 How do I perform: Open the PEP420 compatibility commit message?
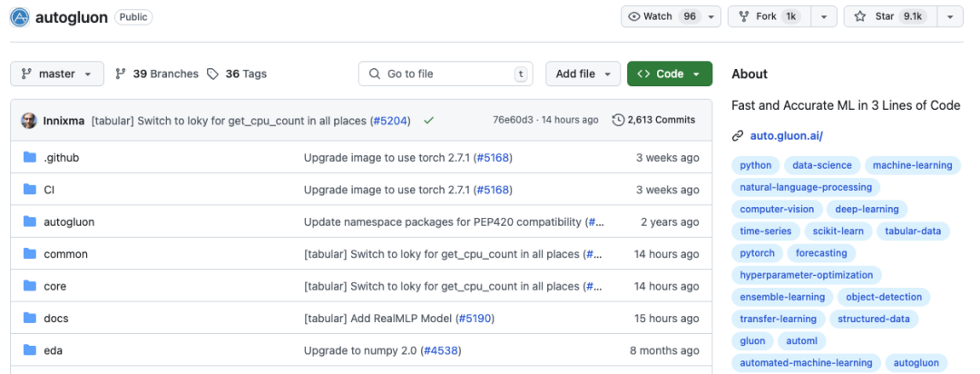pos(443,222)
